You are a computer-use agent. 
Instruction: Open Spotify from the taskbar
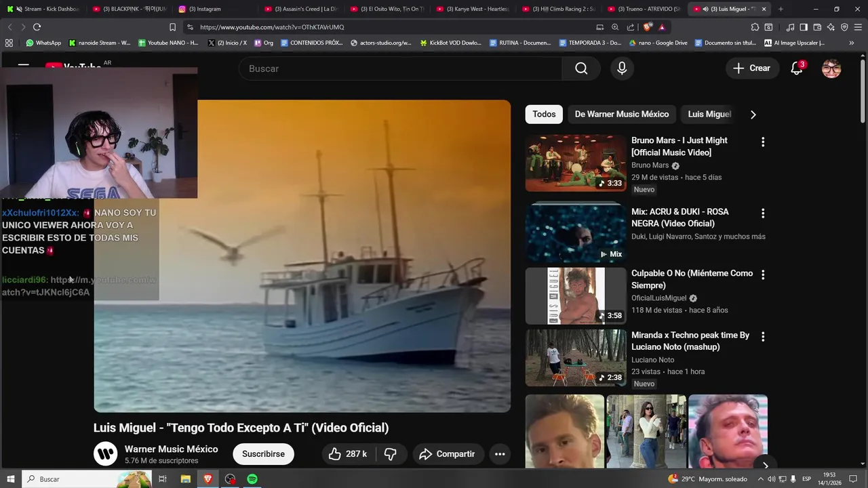point(252,479)
